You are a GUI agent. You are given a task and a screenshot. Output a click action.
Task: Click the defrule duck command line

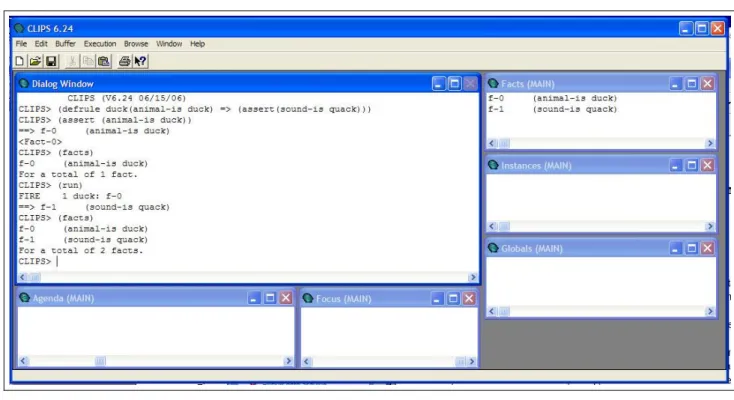coord(195,109)
